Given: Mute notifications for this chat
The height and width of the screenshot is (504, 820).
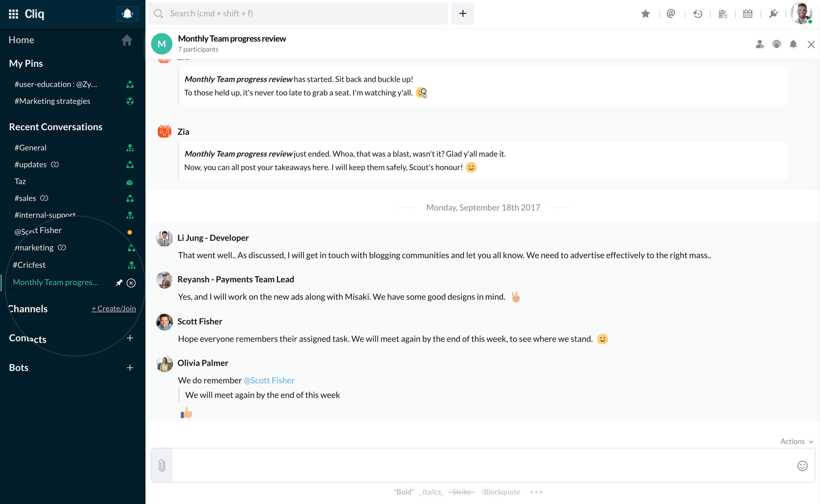Looking at the screenshot, I should pyautogui.click(x=793, y=44).
